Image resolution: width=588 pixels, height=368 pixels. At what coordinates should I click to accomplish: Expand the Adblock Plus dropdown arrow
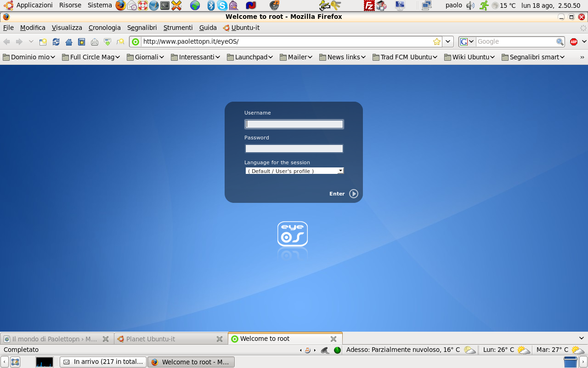[584, 41]
